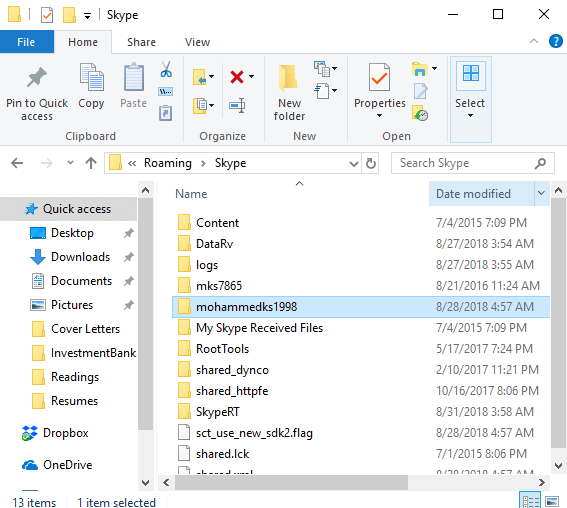Open Explorer Help question mark
567x508 pixels.
[x=556, y=41]
